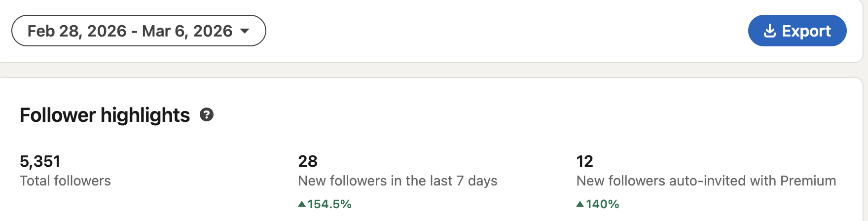Click the New followers in the last 7 days label
The image size is (868, 221).
click(398, 181)
